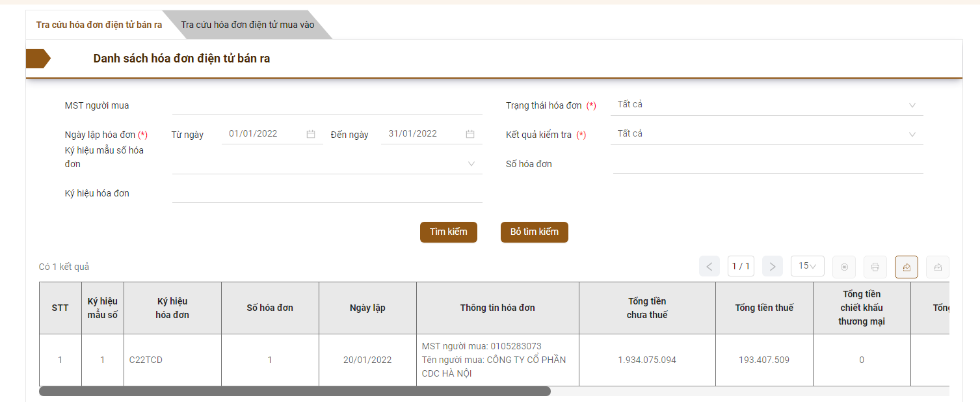
Task: Click the previous page arrow
Action: click(x=709, y=267)
